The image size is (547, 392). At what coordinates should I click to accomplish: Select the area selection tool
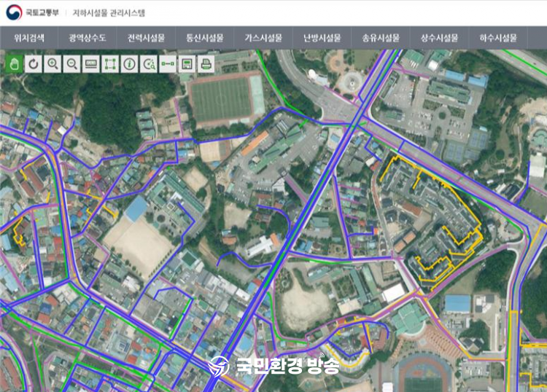coord(110,64)
